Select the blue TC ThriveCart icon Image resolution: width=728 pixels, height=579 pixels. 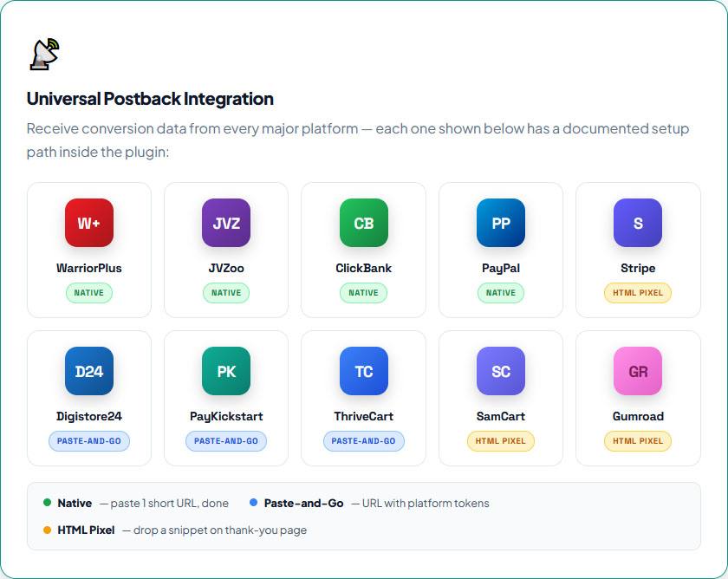pos(363,371)
